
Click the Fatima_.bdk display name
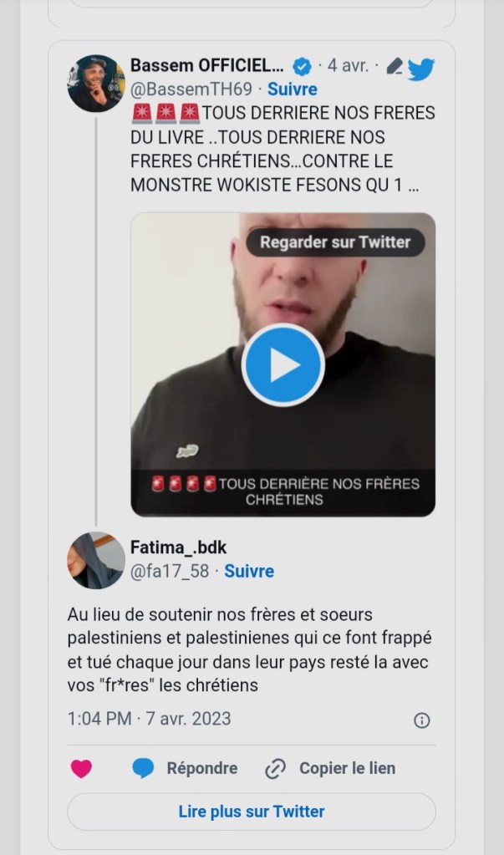coord(178,547)
